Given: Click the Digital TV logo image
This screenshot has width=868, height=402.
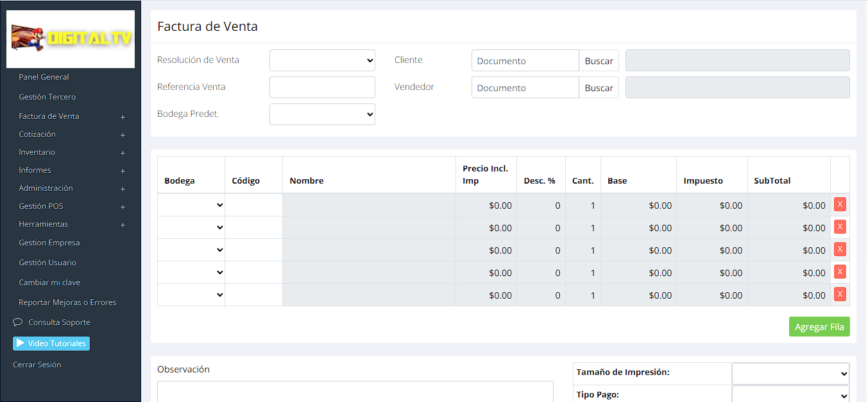Looking at the screenshot, I should [x=71, y=39].
